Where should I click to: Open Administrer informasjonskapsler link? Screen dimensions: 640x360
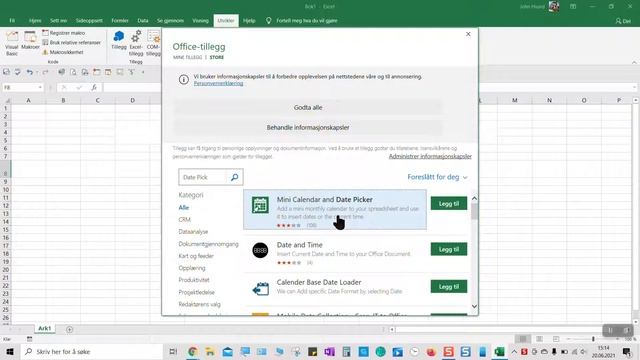click(x=430, y=156)
